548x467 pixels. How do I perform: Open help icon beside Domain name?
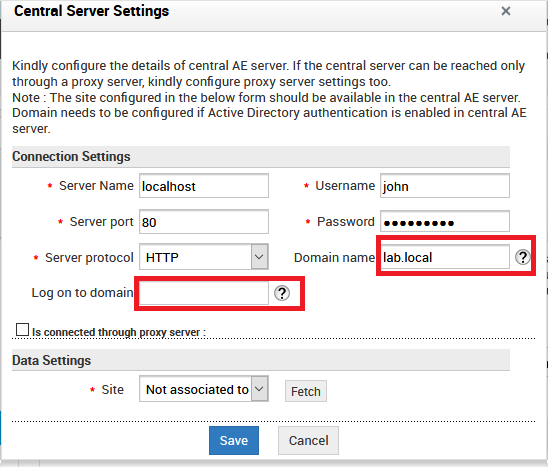pos(523,258)
